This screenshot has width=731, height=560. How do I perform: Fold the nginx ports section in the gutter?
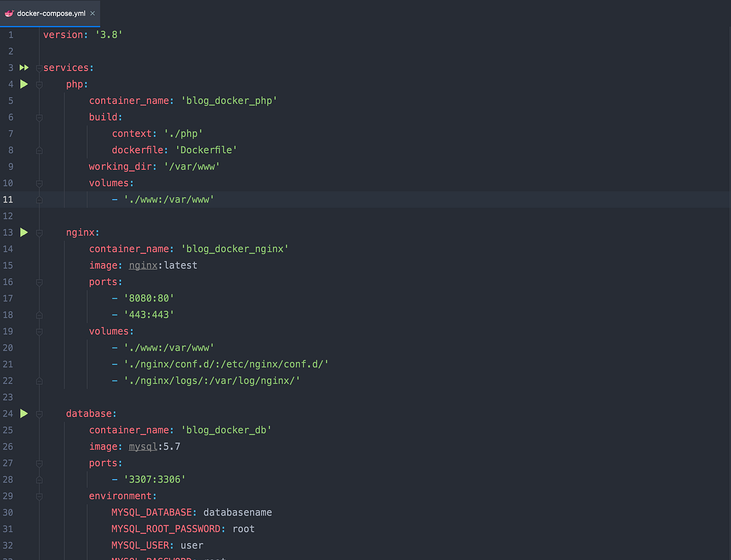point(38,282)
